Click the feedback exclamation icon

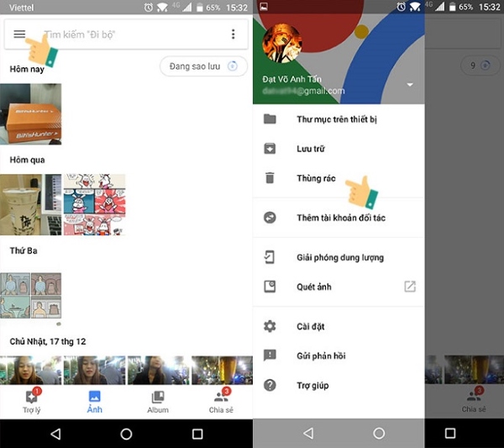pos(270,356)
